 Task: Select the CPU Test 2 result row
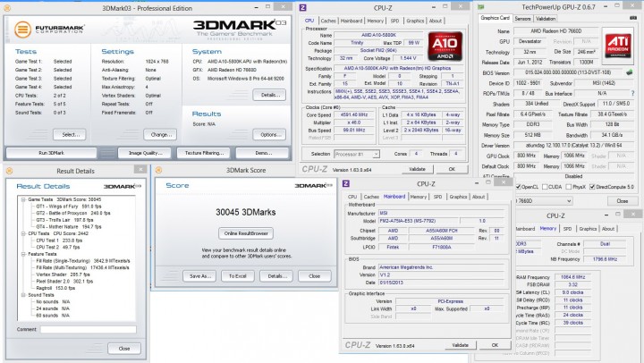(58, 247)
